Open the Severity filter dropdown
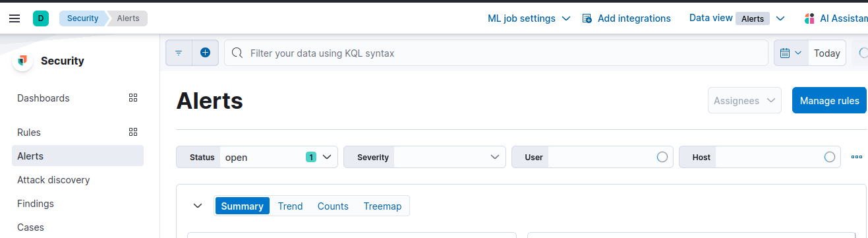Image resolution: width=868 pixels, height=238 pixels. [x=424, y=157]
